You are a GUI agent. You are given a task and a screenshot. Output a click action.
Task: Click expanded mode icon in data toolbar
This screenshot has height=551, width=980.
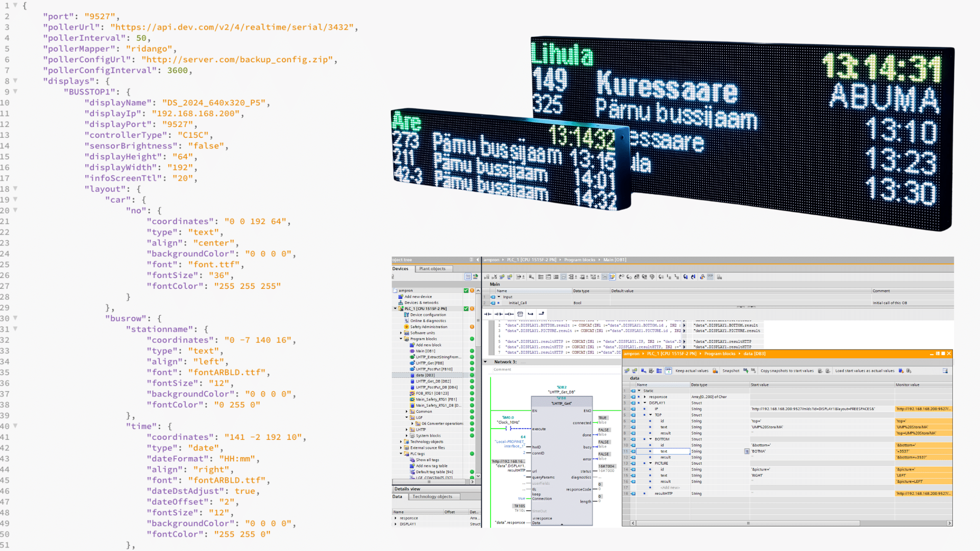coord(659,371)
